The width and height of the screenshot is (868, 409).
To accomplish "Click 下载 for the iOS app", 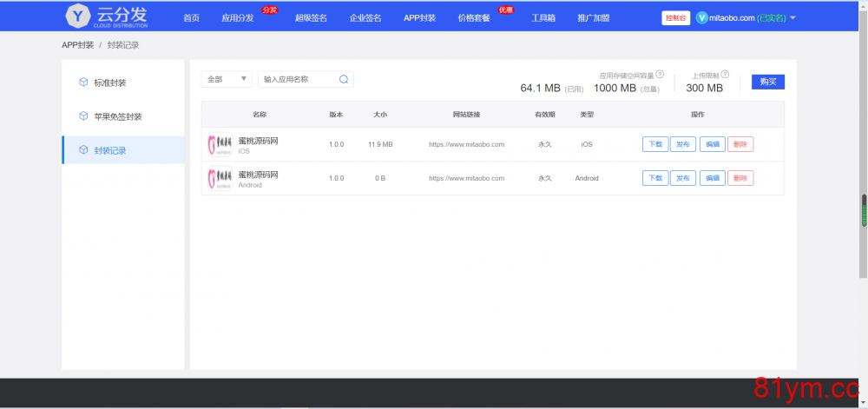I will click(x=655, y=144).
